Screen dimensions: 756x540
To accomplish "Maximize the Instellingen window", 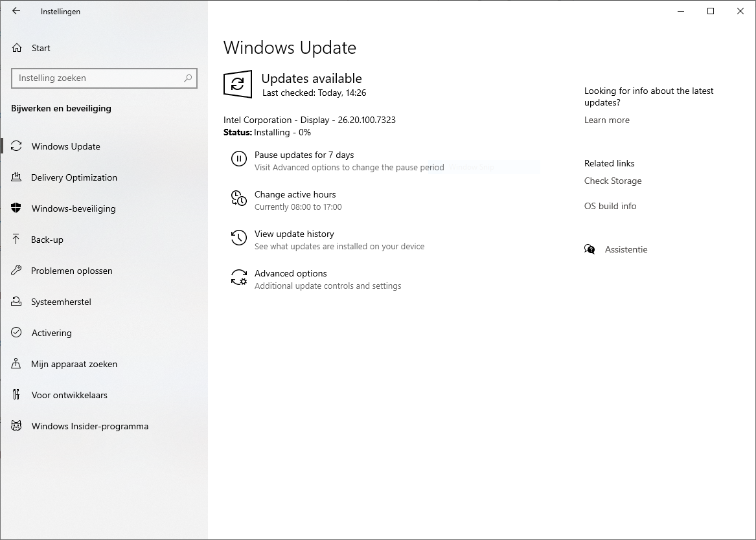I will pyautogui.click(x=710, y=11).
